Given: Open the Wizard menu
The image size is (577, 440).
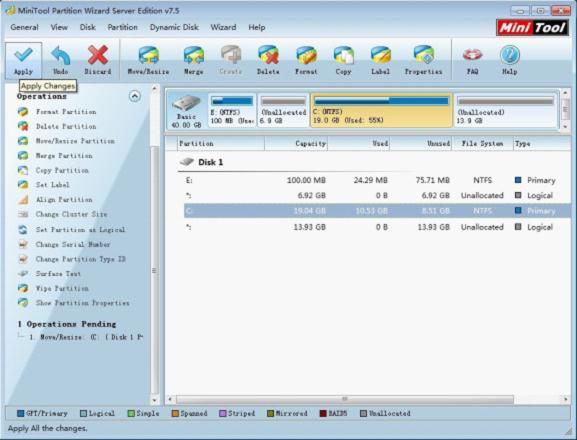Looking at the screenshot, I should [223, 27].
